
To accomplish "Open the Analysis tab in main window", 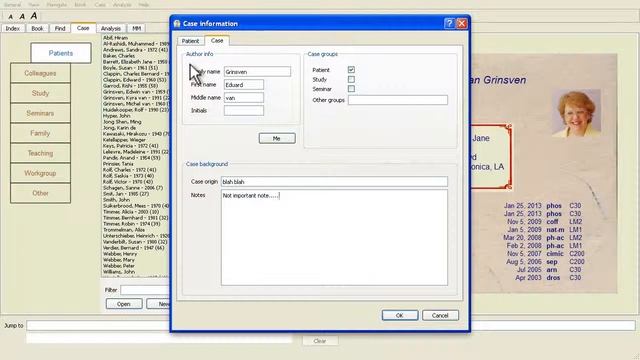I will click(111, 28).
